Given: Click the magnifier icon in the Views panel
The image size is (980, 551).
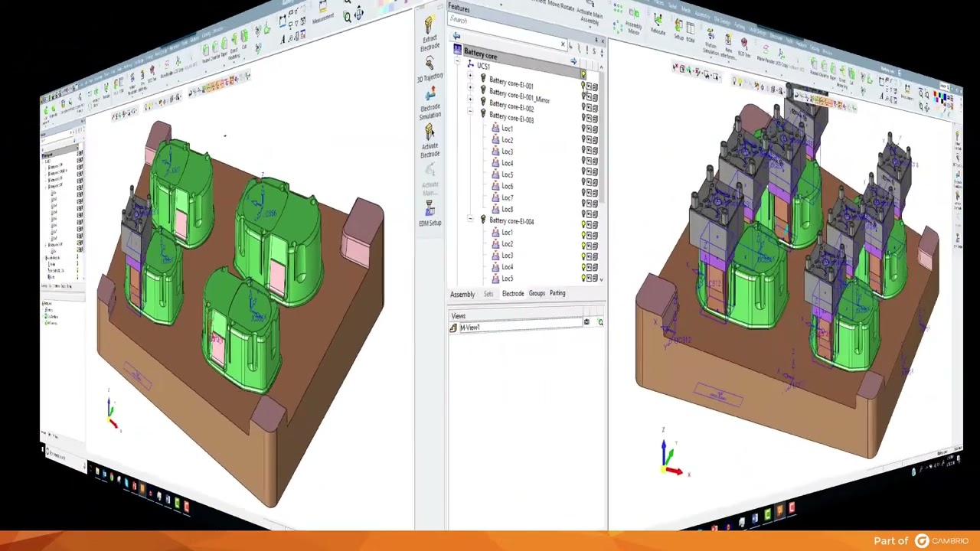Looking at the screenshot, I should click(x=600, y=322).
